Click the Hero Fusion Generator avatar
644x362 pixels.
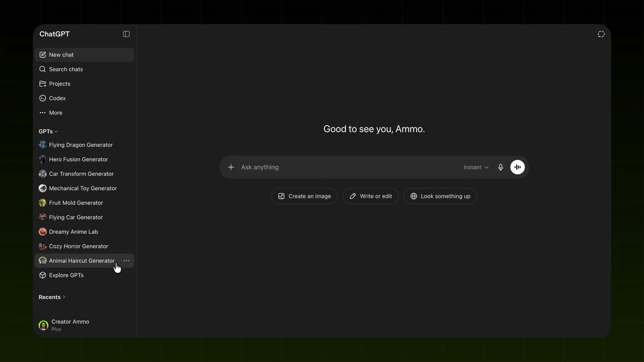[43, 159]
